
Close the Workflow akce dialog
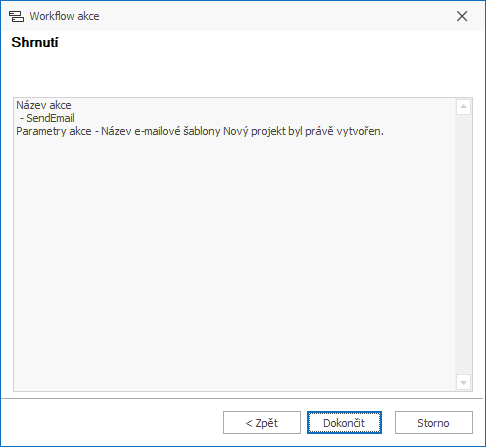(462, 16)
